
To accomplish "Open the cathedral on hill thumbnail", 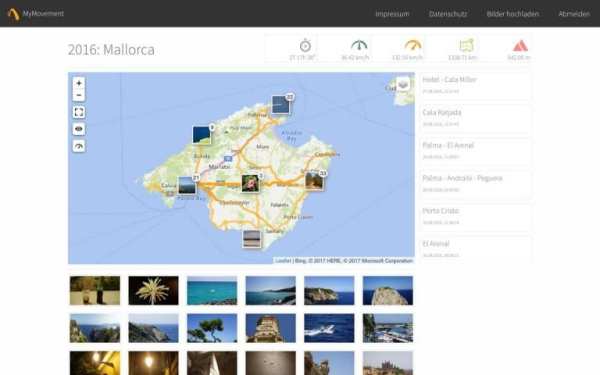I will (388, 363).
